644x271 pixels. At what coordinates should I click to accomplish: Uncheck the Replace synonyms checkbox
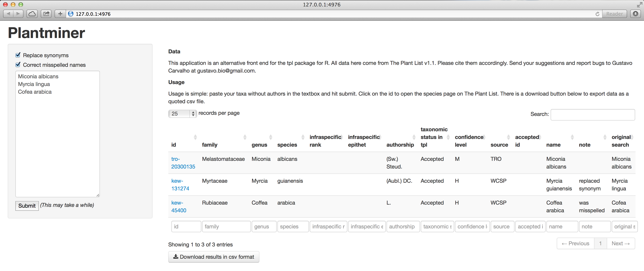[18, 55]
